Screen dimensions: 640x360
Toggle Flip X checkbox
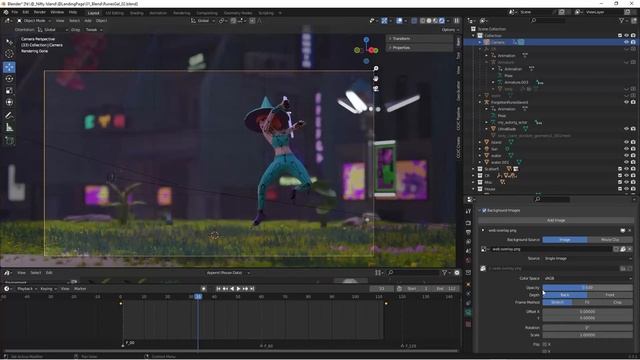point(544,344)
